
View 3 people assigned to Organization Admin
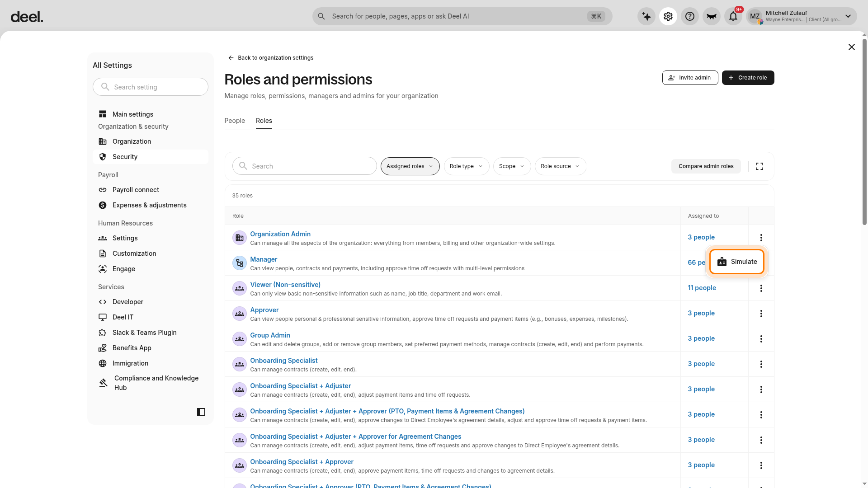click(x=701, y=237)
